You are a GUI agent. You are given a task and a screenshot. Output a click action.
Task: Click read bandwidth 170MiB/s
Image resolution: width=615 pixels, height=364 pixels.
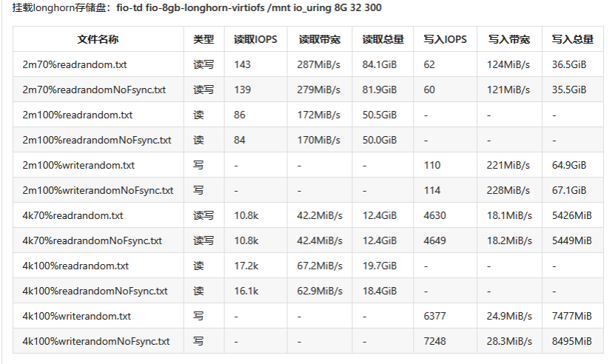(318, 140)
